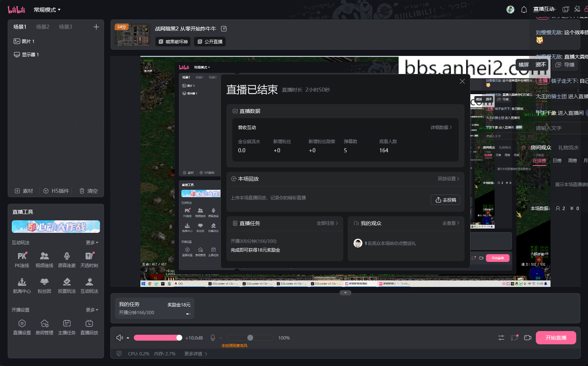588x366 pixels.
Task: Open the 粉丝团 fan club tool
Action: coord(44,285)
